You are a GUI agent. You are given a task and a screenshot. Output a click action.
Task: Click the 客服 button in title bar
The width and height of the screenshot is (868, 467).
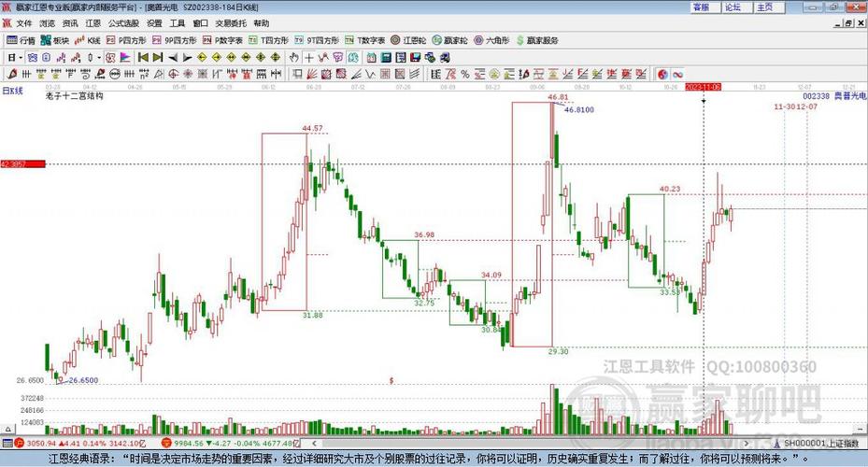[x=704, y=7]
